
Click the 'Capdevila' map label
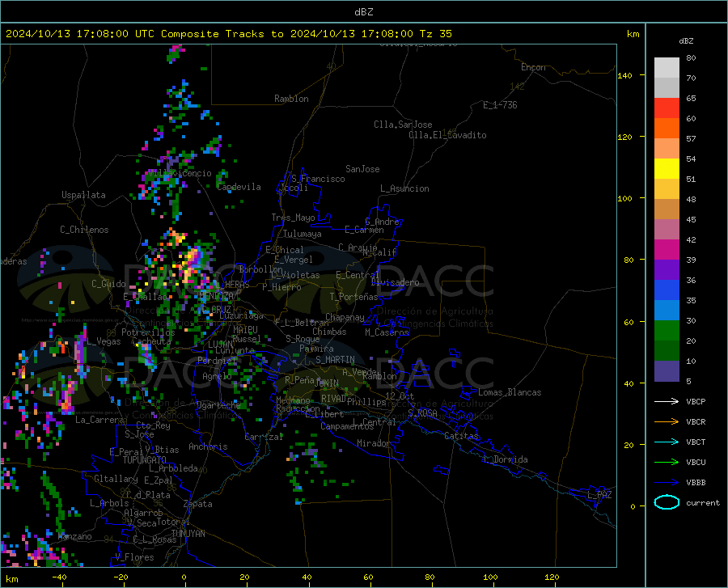click(239, 187)
